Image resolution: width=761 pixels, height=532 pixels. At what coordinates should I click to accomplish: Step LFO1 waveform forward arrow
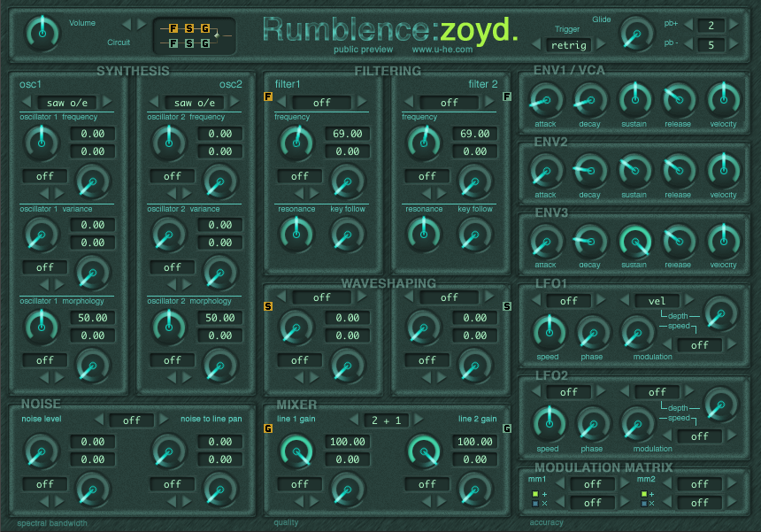tap(601, 300)
